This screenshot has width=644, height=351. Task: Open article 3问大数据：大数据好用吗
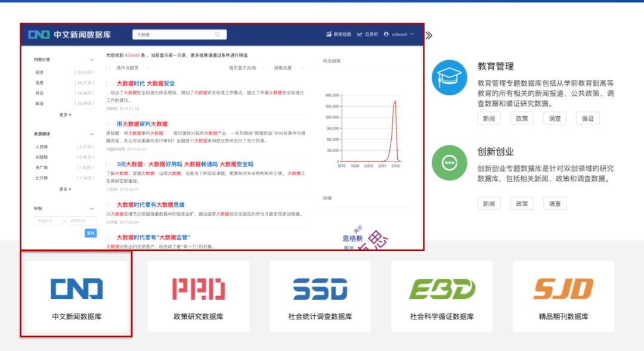point(185,164)
